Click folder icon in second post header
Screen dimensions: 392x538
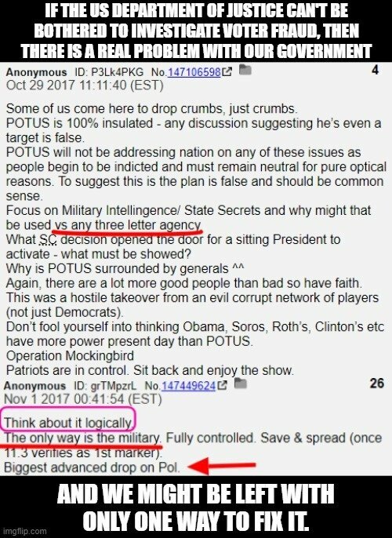[x=240, y=384]
